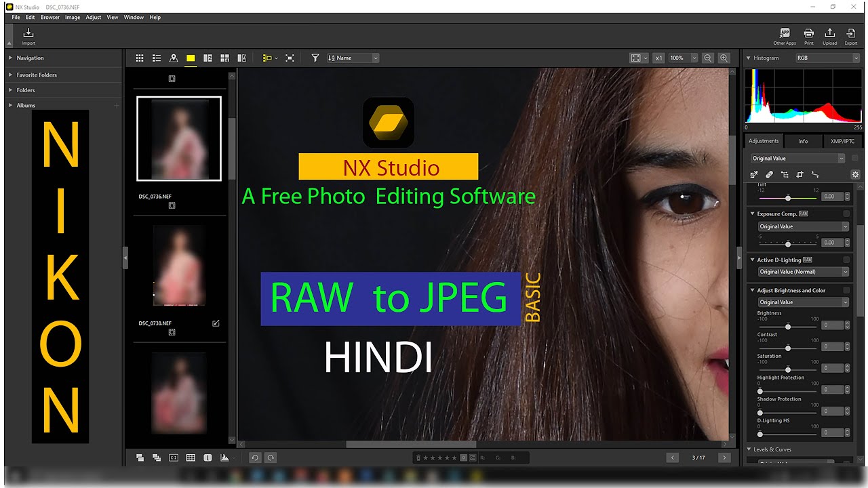Click the Brightness slider handle

coord(788,327)
